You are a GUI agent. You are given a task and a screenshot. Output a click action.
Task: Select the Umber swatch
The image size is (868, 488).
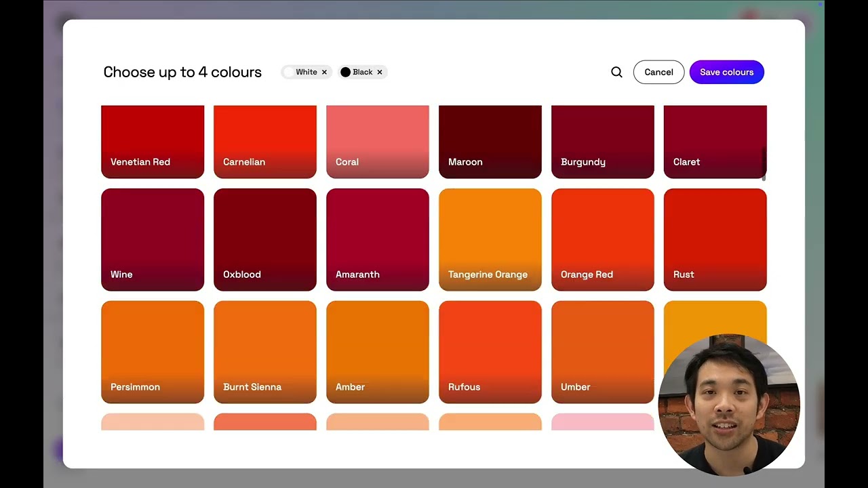[603, 352]
